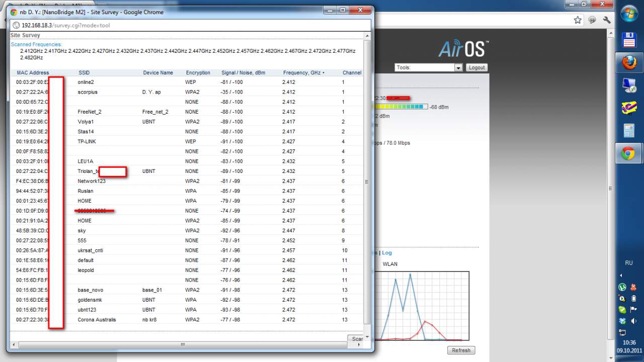The height and width of the screenshot is (362, 644).
Task: Click the 1C application taskbar icon
Action: (x=628, y=108)
